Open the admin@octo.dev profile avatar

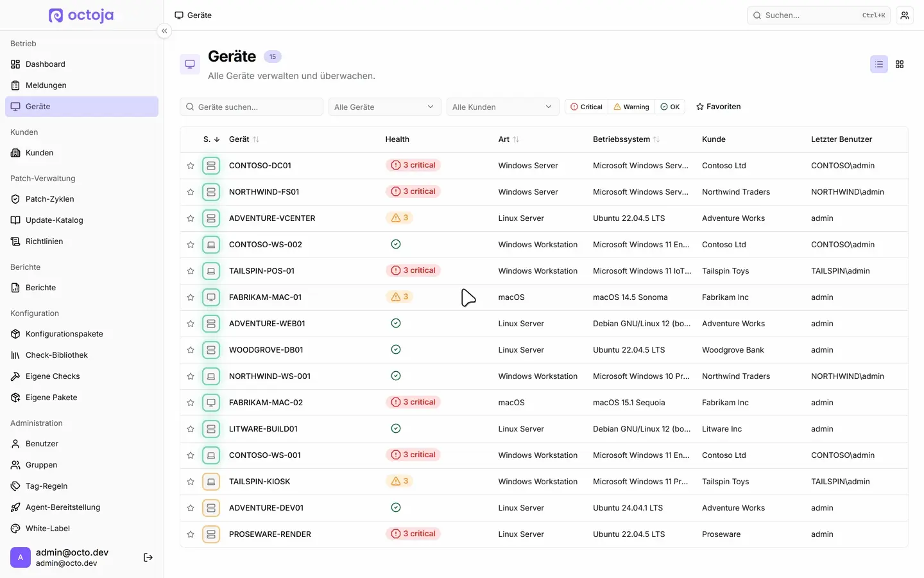coord(21,557)
